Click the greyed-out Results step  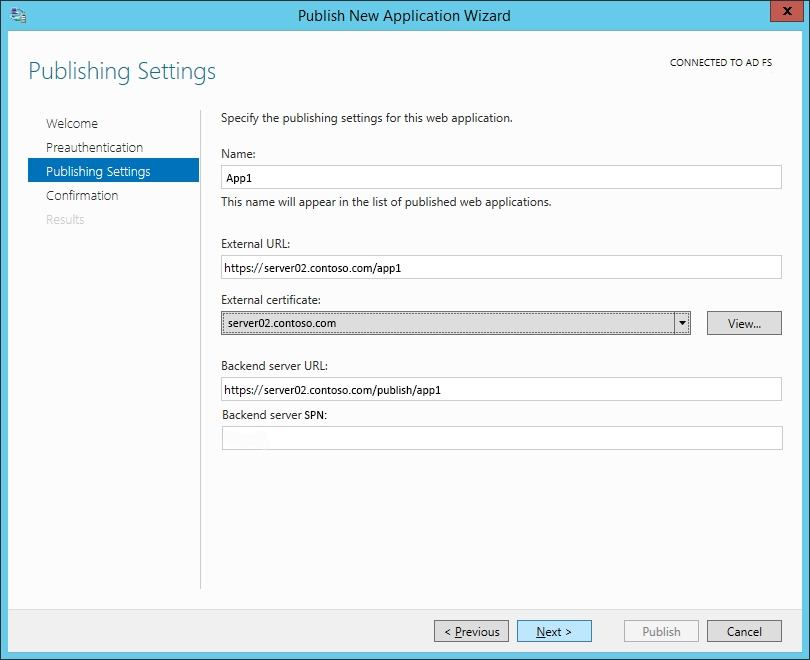(x=65, y=220)
